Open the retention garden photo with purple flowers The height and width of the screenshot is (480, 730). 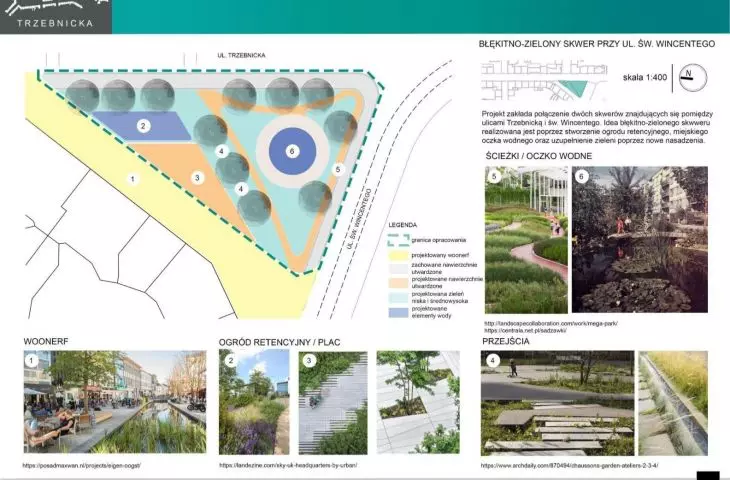(254, 402)
